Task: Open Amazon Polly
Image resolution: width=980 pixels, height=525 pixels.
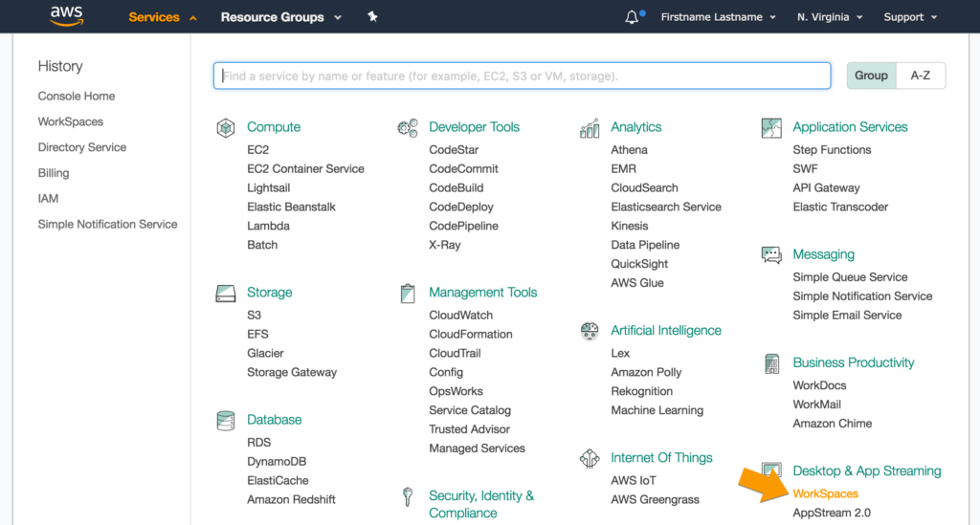Action: point(646,373)
